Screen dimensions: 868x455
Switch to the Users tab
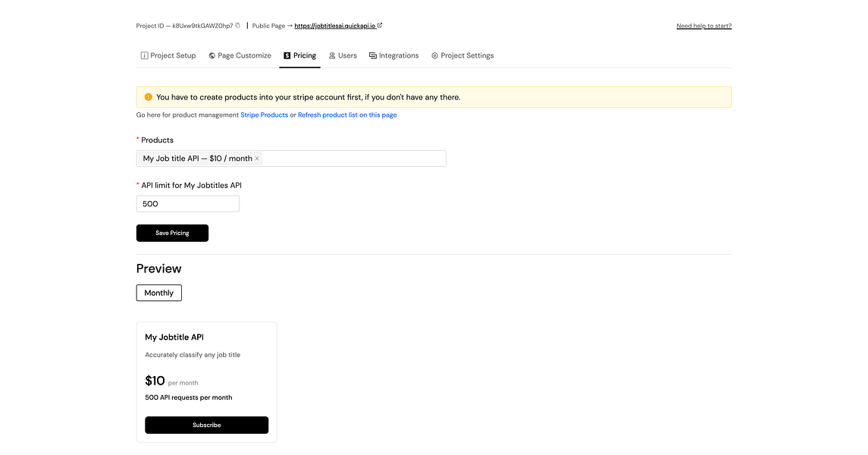click(x=347, y=55)
